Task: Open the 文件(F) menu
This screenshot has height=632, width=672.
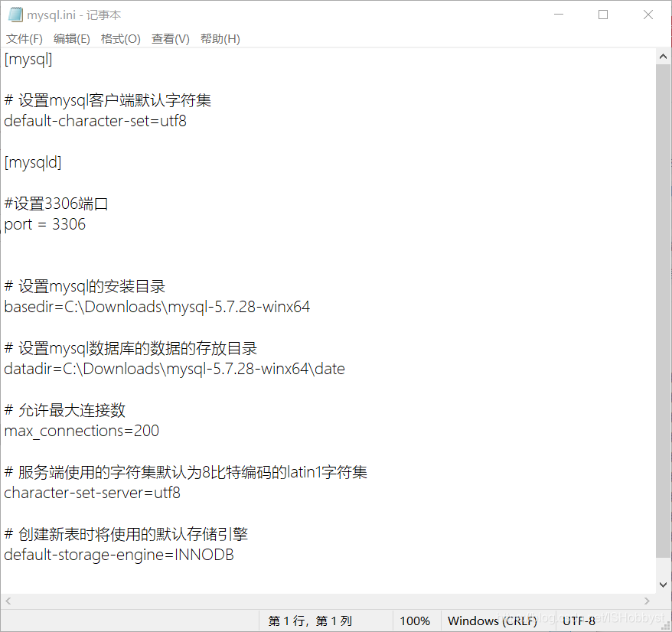Action: tap(24, 39)
